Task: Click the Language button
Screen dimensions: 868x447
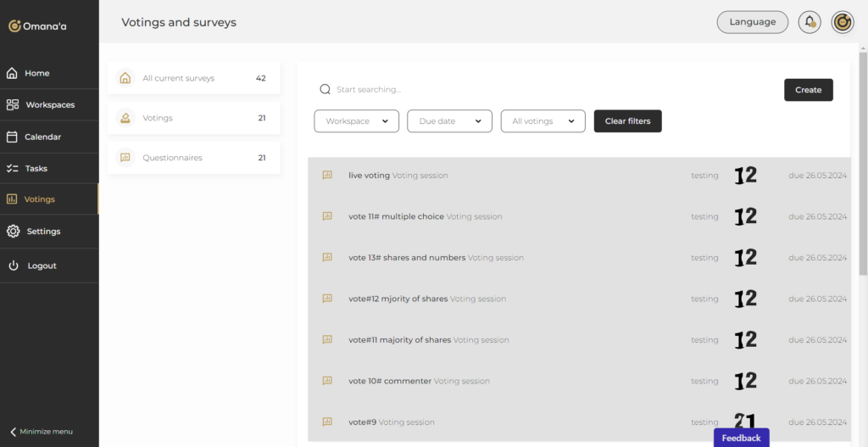Action: point(752,22)
